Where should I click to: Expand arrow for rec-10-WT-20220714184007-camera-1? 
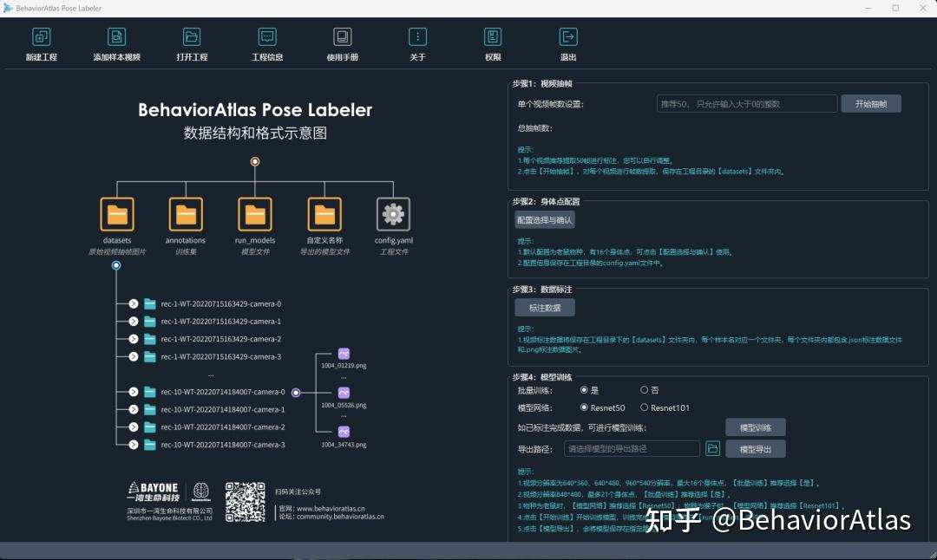click(x=134, y=409)
